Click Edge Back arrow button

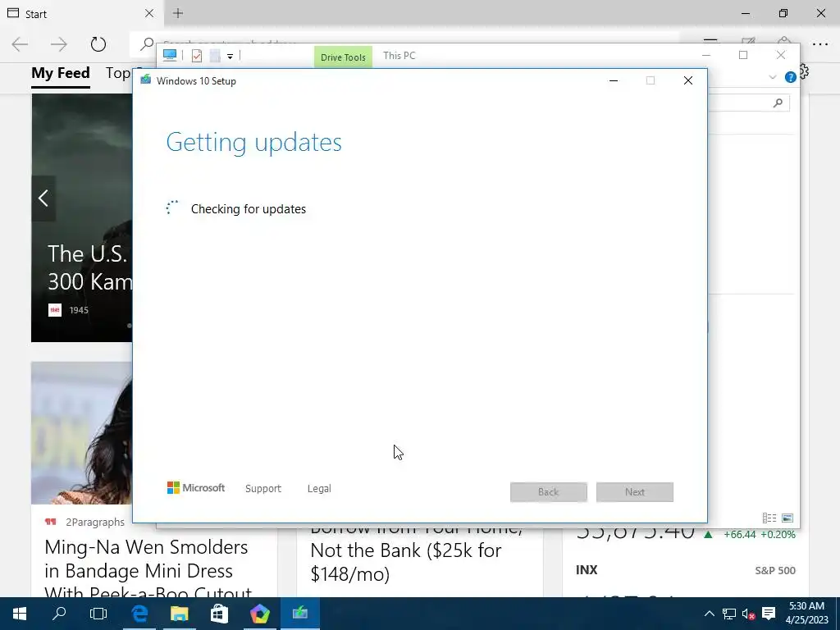(20, 44)
